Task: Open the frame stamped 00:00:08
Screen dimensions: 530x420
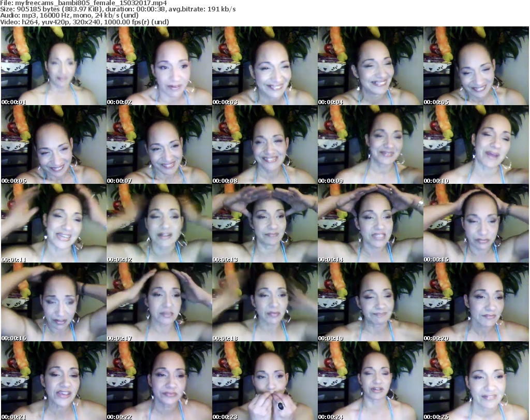Action: pyautogui.click(x=264, y=144)
